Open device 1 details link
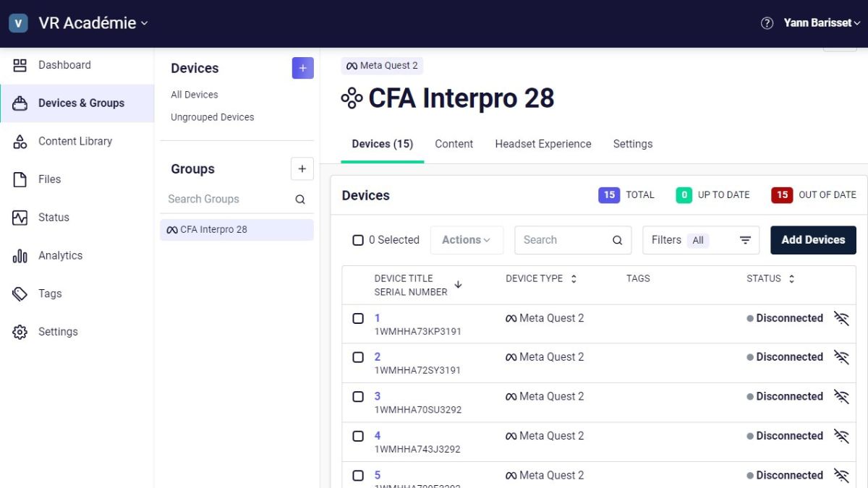 pos(378,318)
